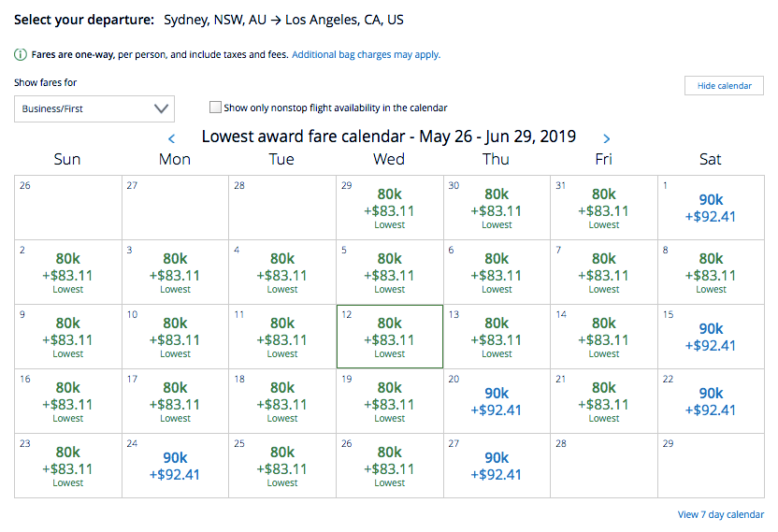Viewport: 778px width, 532px height.
Task: Select June 20 90k +$92.41 fare
Action: pos(497,401)
